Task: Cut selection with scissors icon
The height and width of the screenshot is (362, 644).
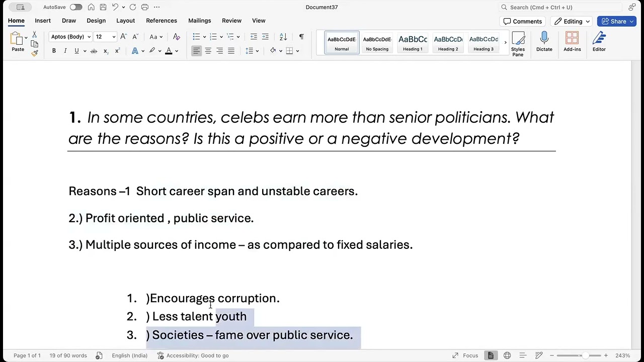Action: (34, 35)
